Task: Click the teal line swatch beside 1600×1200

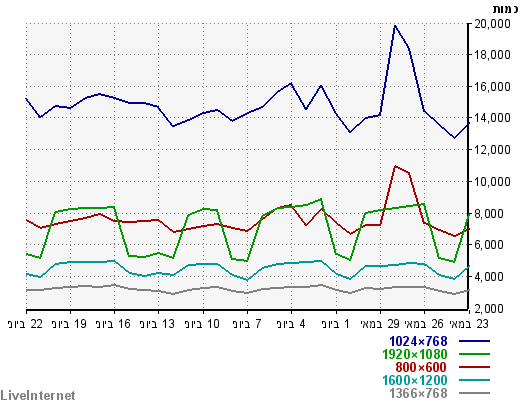Action: coord(474,380)
